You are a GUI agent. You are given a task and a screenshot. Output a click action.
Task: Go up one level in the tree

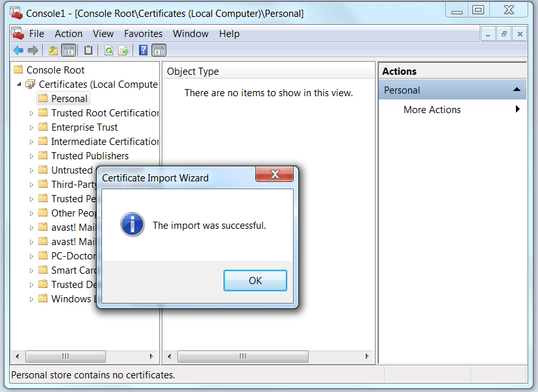(53, 51)
